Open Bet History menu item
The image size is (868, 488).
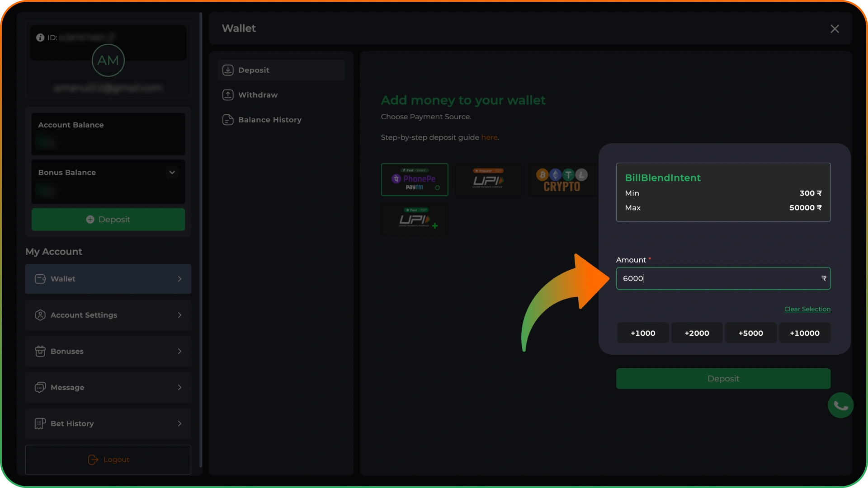108,423
